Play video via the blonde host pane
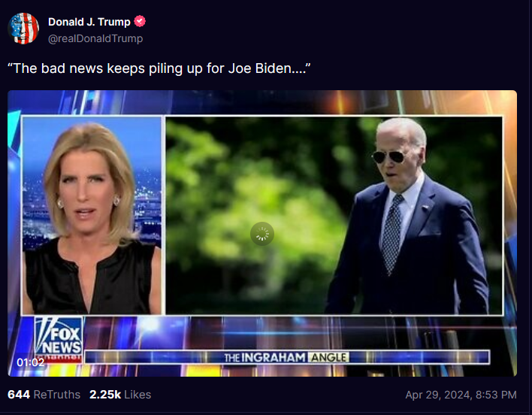532x415 pixels. 92,215
